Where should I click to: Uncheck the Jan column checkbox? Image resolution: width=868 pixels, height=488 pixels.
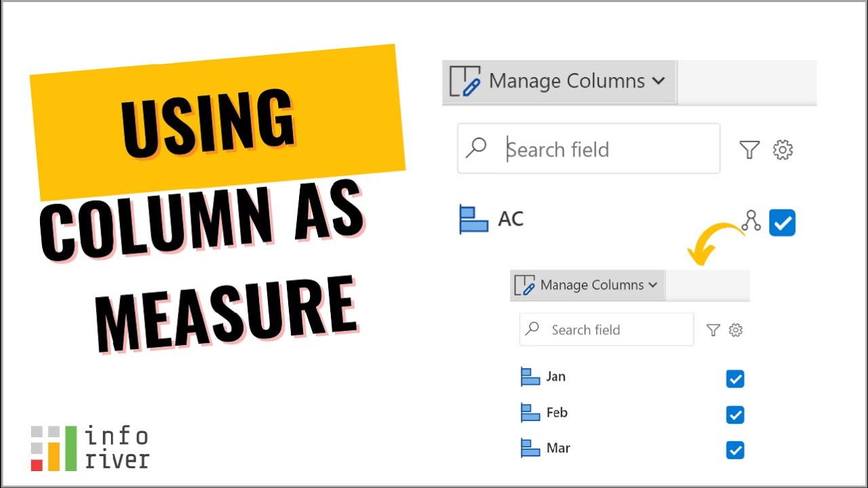[735, 378]
